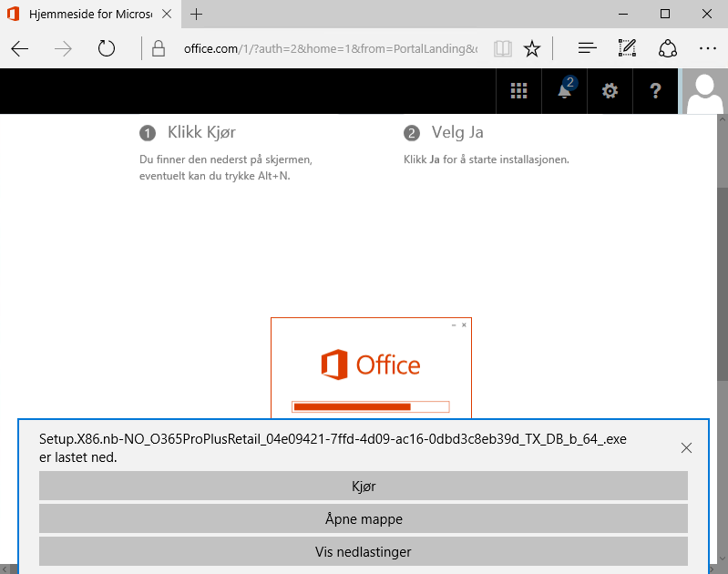Image resolution: width=728 pixels, height=574 pixels.
Task: Open the Office app launcher grid
Action: [518, 91]
